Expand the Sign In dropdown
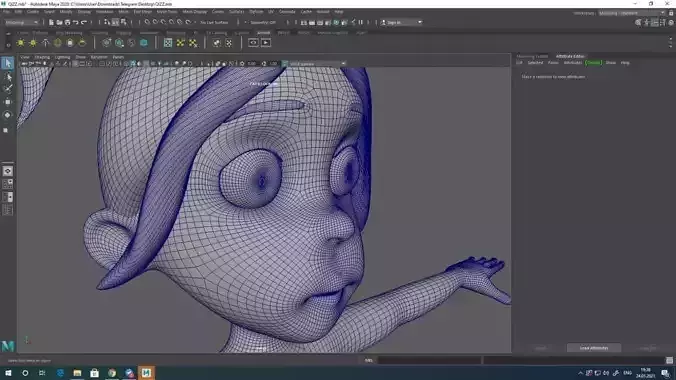 [x=401, y=22]
